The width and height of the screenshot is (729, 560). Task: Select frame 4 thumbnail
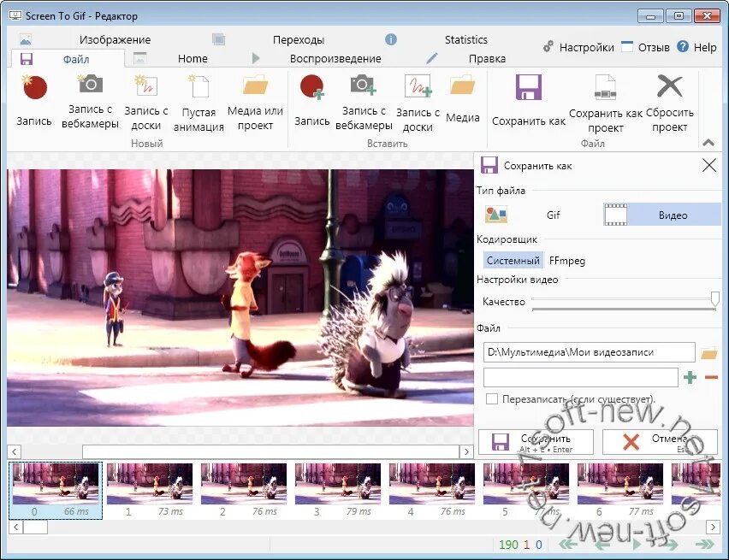(x=432, y=490)
